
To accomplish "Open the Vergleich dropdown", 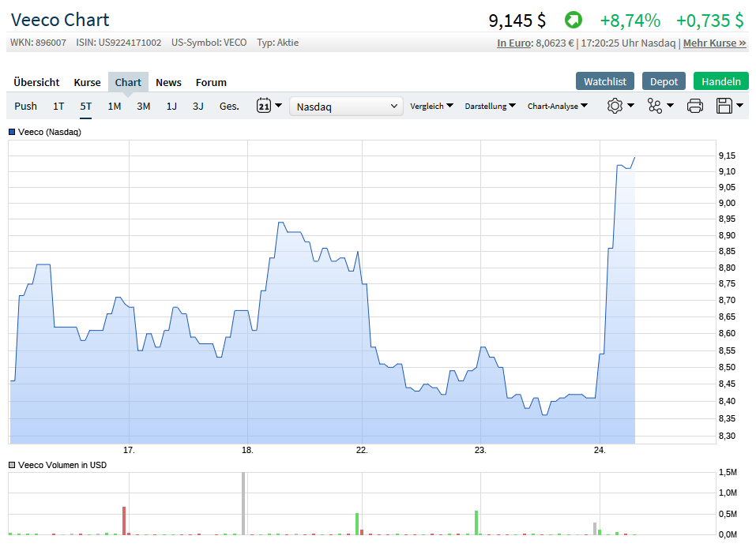I will [431, 106].
